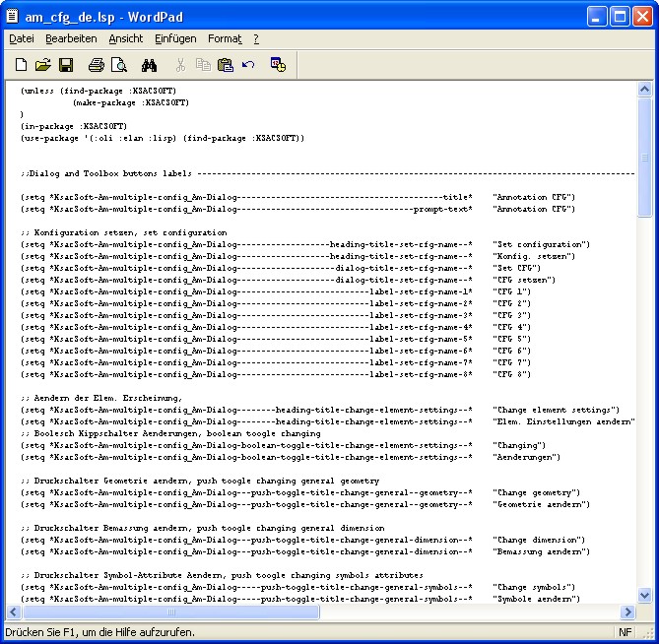Click the WordPad title bar document icon
659x644 pixels.
pos(12,16)
